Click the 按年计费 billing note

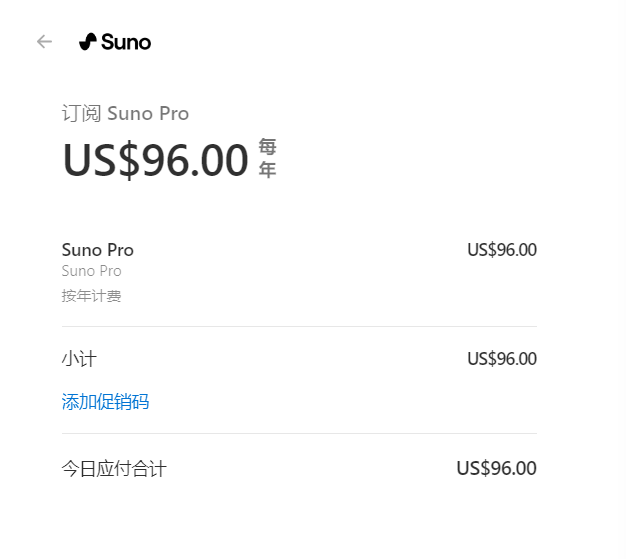click(91, 296)
